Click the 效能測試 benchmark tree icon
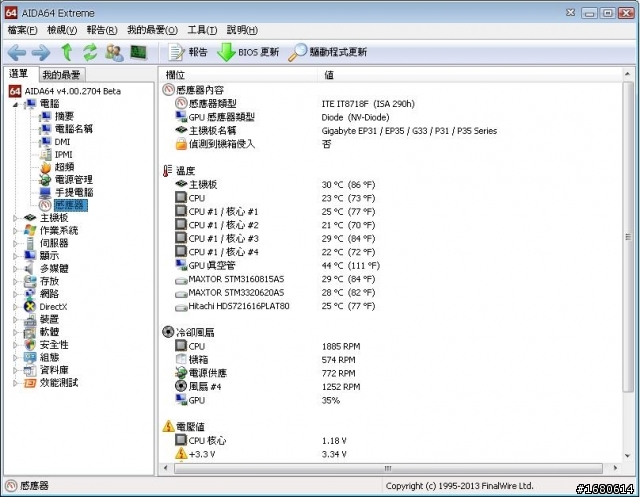 [30, 383]
